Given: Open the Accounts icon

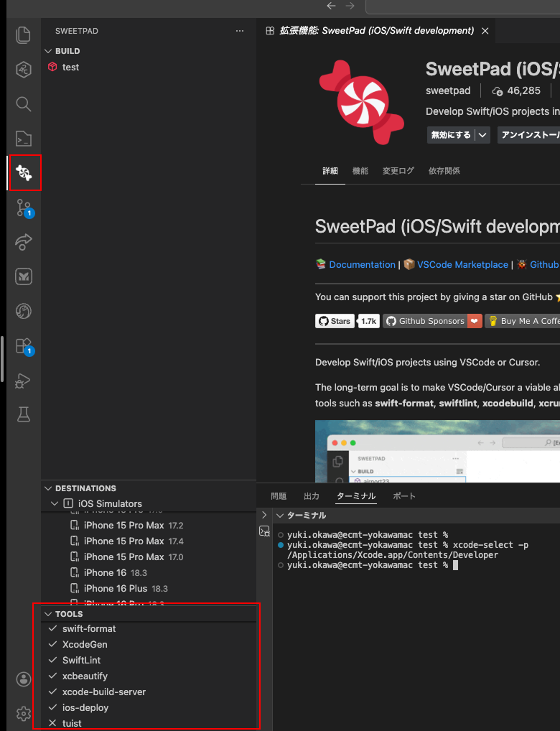Looking at the screenshot, I should [x=24, y=679].
